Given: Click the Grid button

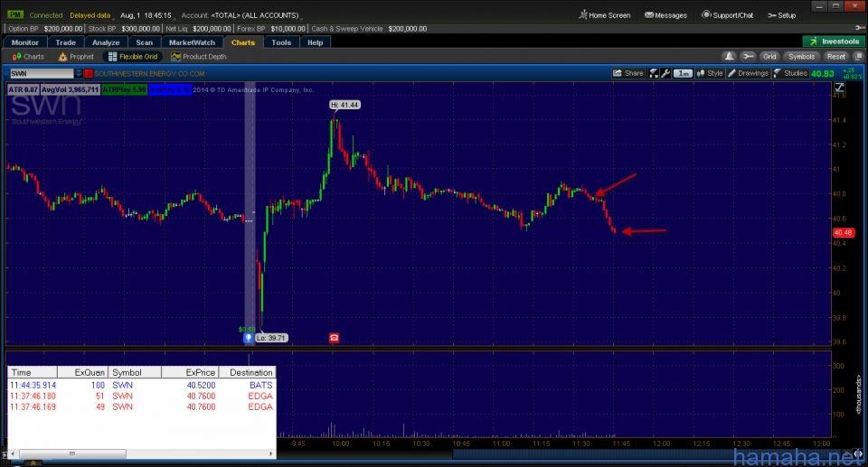Looking at the screenshot, I should coord(769,56).
